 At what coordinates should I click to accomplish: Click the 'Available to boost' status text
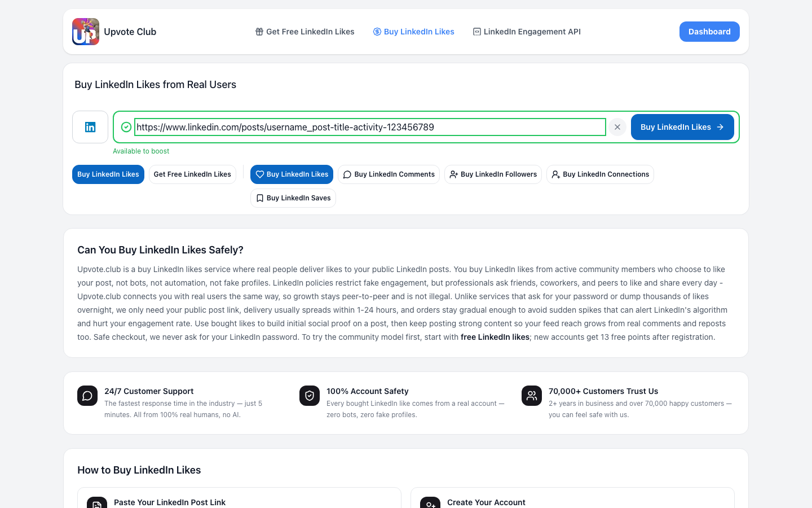141,151
